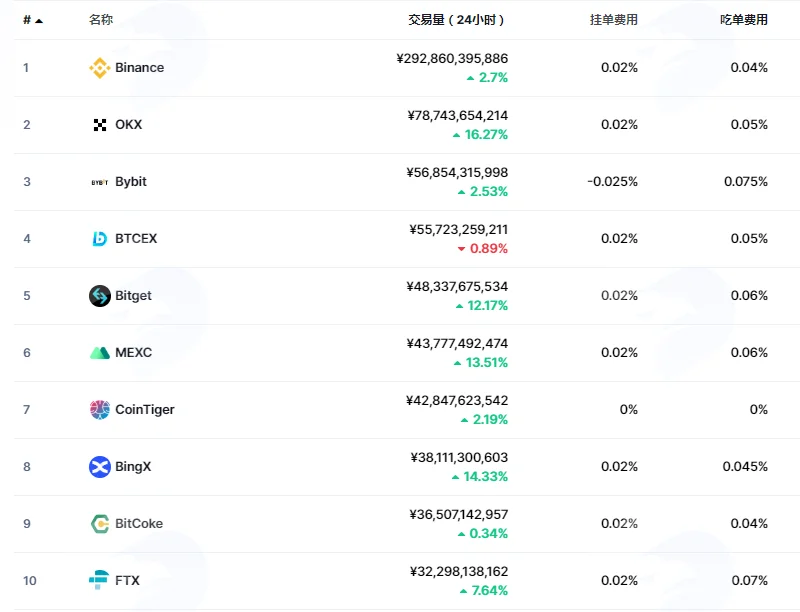The height and width of the screenshot is (612, 800).
Task: Click the MEXC logo icon
Action: click(99, 353)
